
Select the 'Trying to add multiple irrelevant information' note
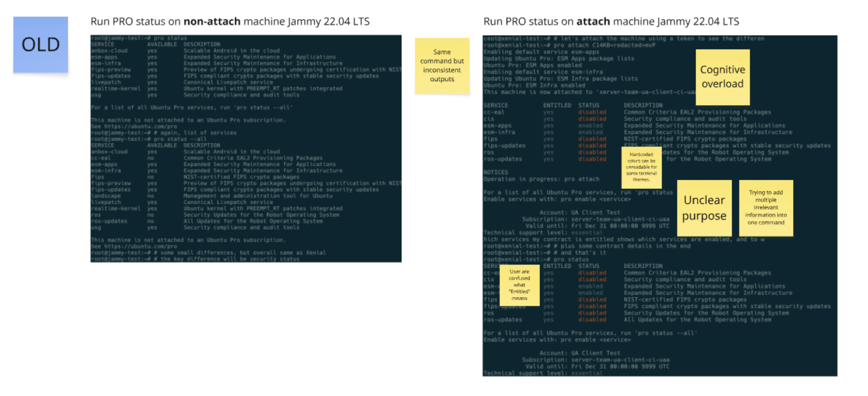[x=766, y=208]
